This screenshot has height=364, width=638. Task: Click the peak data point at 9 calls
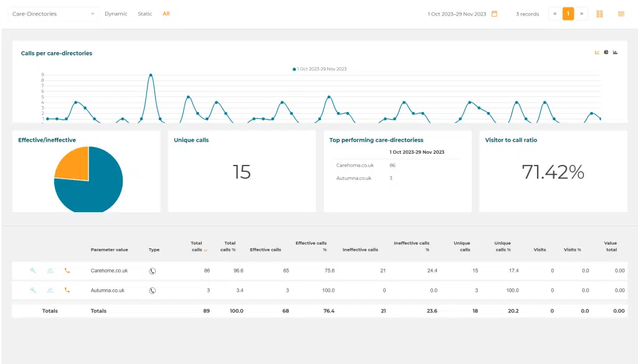point(151,75)
